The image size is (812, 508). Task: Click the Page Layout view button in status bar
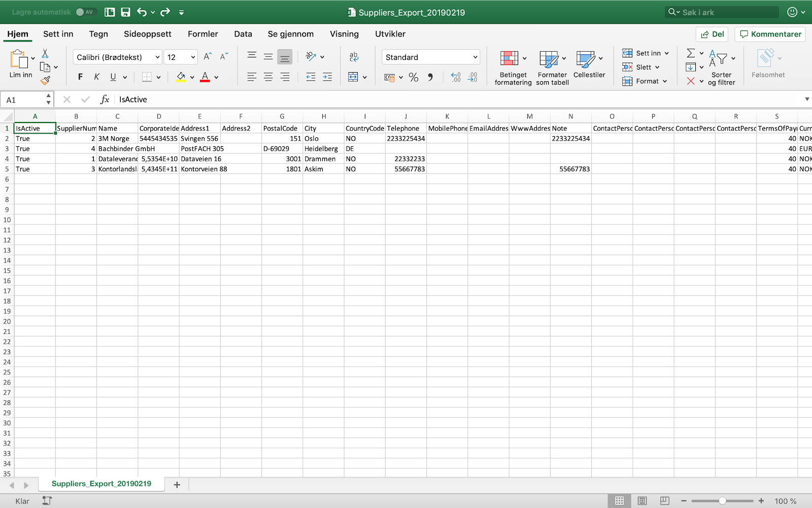pyautogui.click(x=642, y=501)
